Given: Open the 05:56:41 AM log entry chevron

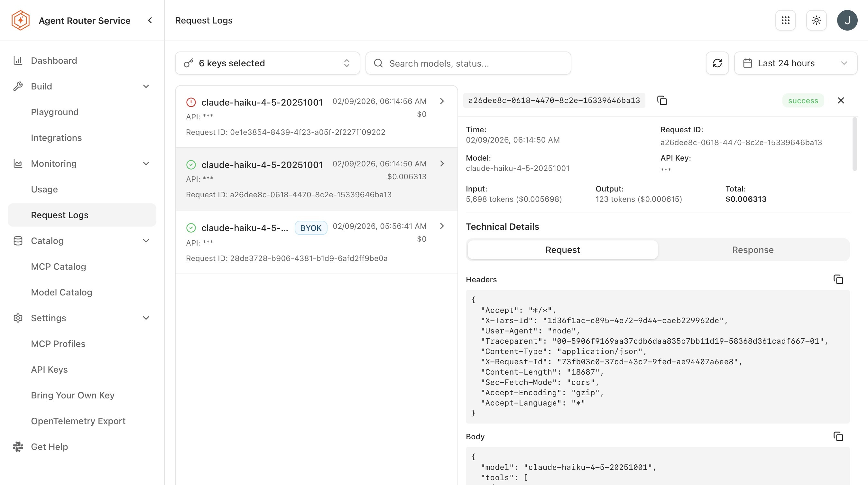Looking at the screenshot, I should tap(442, 226).
